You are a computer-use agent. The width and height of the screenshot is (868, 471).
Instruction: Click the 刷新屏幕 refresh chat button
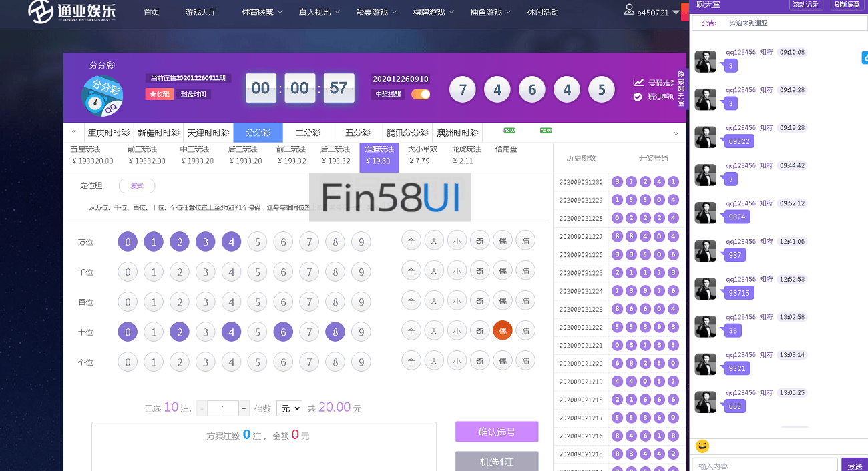coord(846,5)
